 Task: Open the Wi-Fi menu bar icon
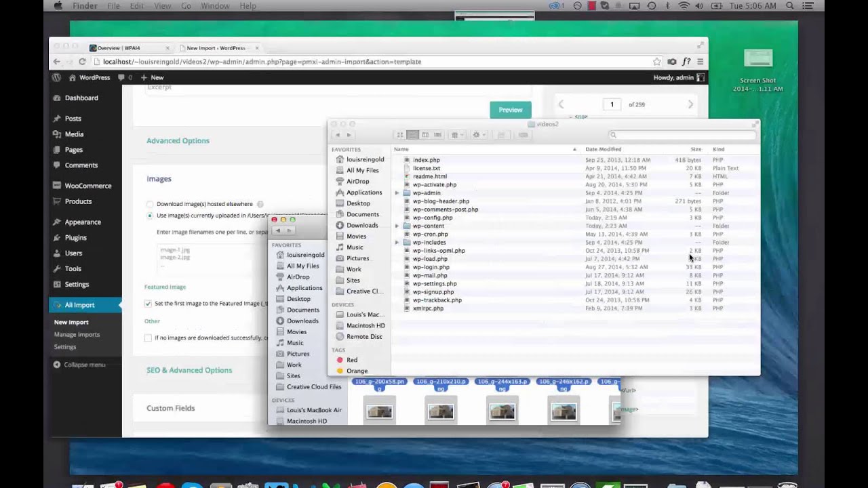[x=684, y=5]
